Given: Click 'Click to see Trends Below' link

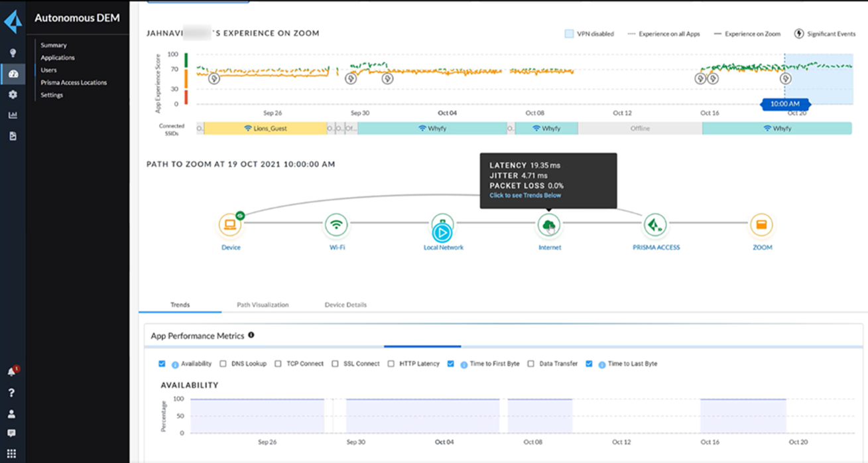Looking at the screenshot, I should (x=525, y=196).
